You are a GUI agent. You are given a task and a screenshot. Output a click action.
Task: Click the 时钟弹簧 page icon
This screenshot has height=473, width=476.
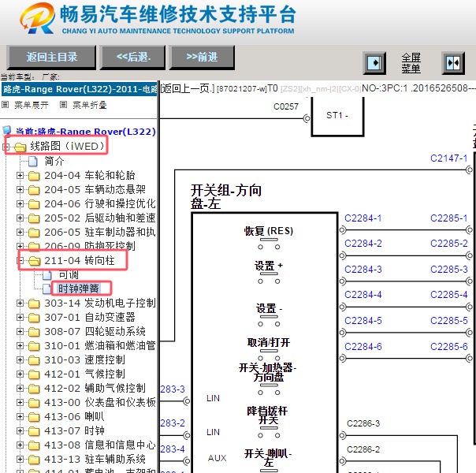click(x=47, y=289)
